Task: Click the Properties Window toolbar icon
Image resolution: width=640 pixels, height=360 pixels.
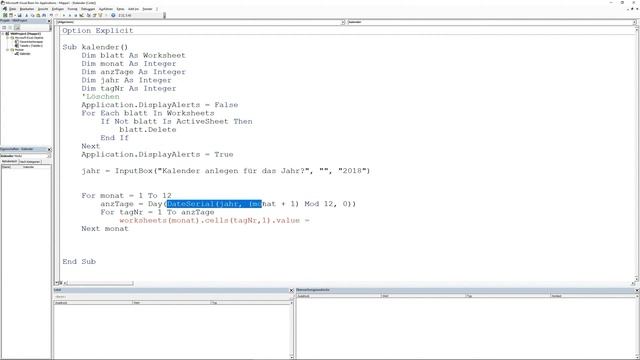Action: click(x=94, y=15)
